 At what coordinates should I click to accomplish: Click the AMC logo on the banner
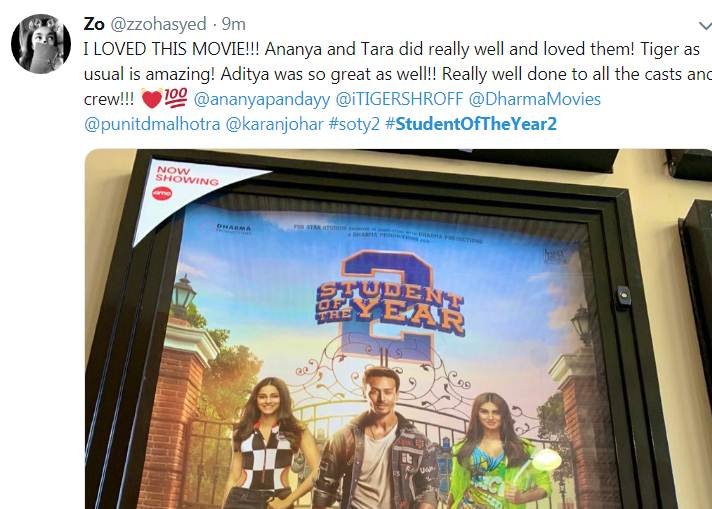pyautogui.click(x=162, y=194)
